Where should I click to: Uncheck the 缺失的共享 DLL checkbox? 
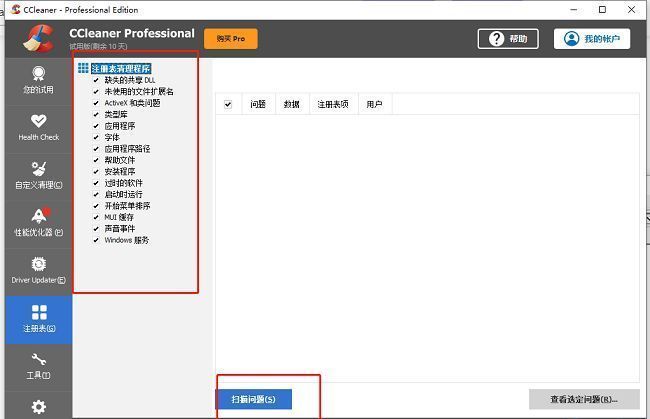[x=96, y=80]
